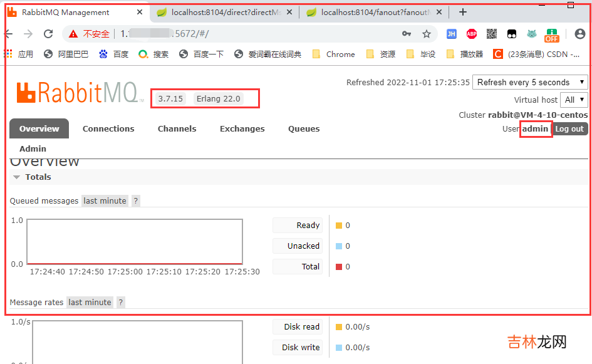
Task: Click the saved passwords key icon
Action: click(407, 34)
